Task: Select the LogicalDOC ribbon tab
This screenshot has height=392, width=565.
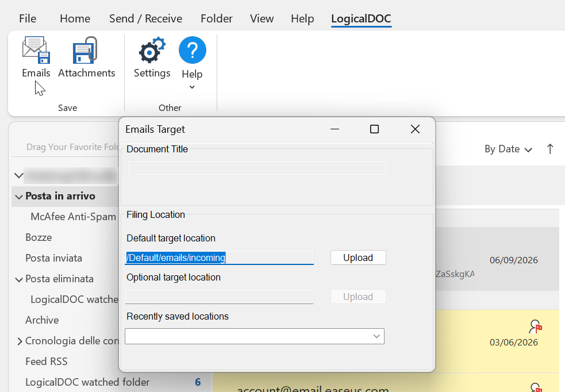Action: 361,18
